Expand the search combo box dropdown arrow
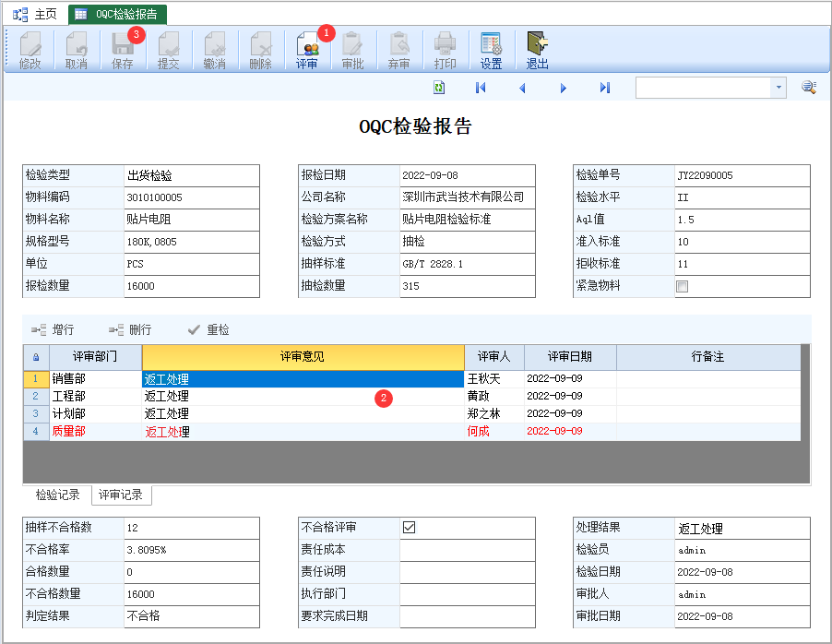Screen dimensions: 832x644 click(779, 88)
